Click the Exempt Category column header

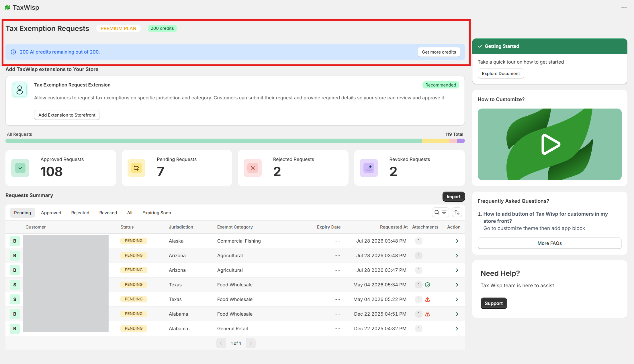pyautogui.click(x=235, y=227)
